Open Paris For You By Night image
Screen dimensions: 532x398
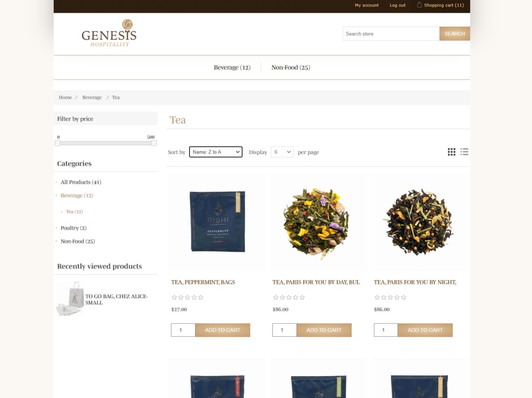coord(420,222)
